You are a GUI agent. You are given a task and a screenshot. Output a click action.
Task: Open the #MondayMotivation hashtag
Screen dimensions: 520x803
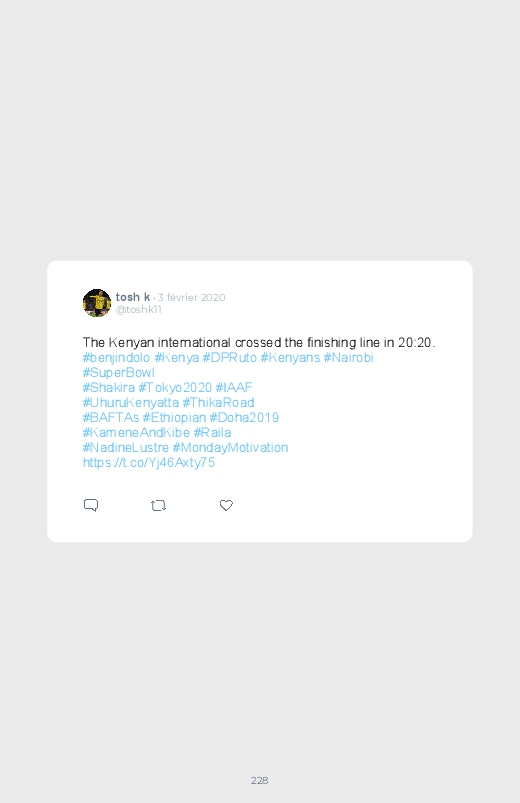pyautogui.click(x=231, y=448)
